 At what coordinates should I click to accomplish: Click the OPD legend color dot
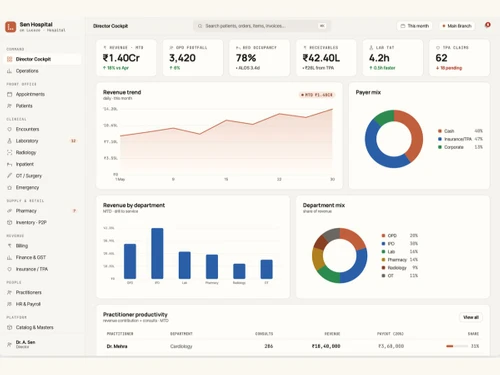[383, 236]
